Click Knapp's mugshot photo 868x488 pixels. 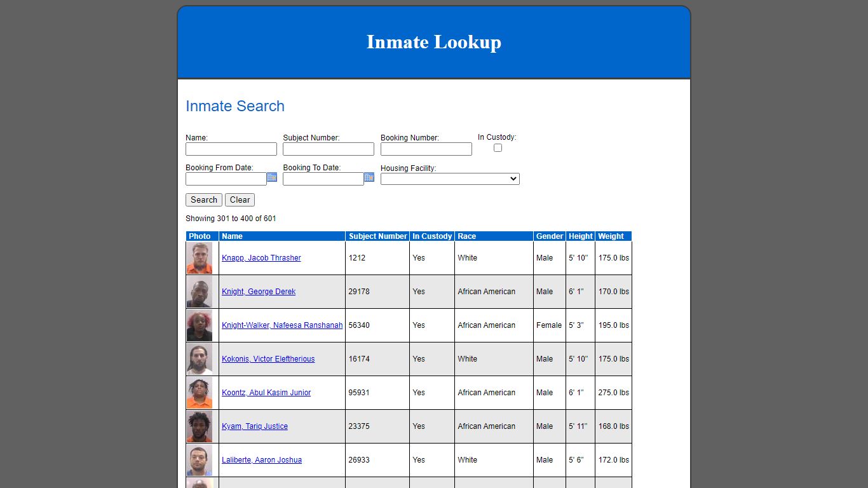pos(201,257)
